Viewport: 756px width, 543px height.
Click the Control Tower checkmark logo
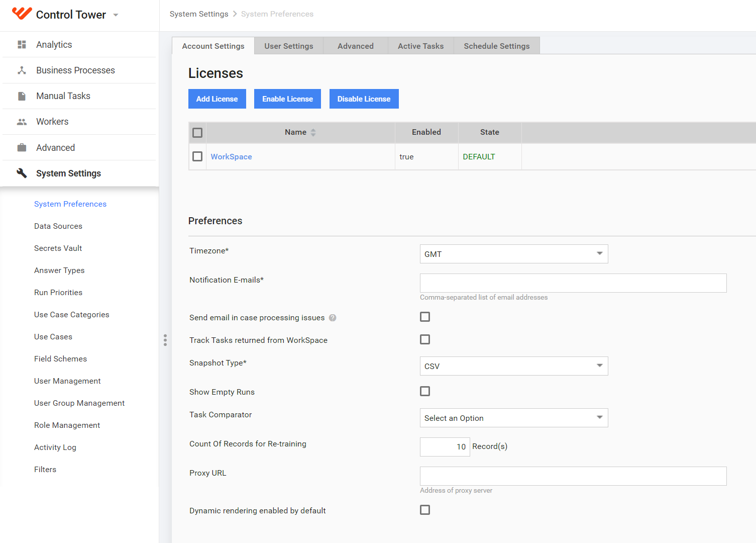(22, 14)
